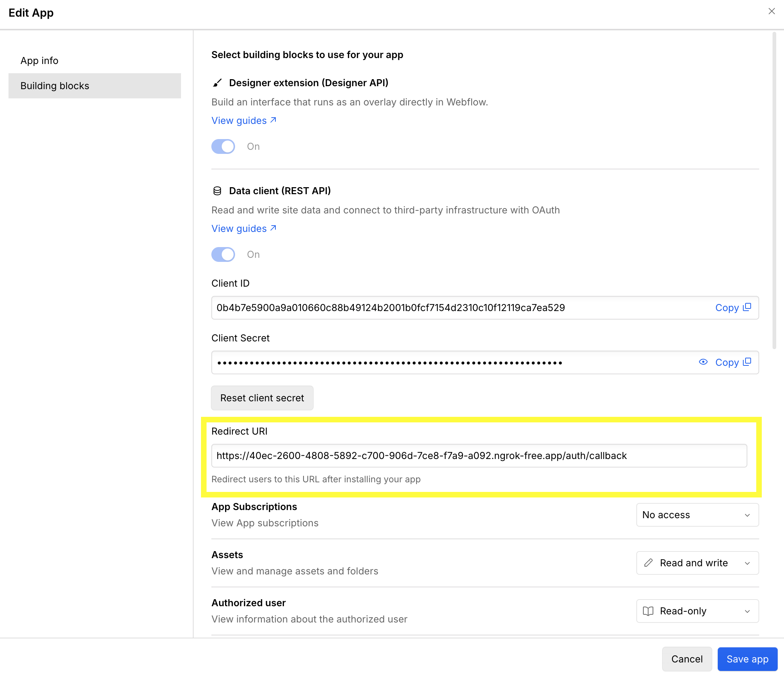
Task: Click into the Redirect URI input field
Action: [479, 456]
